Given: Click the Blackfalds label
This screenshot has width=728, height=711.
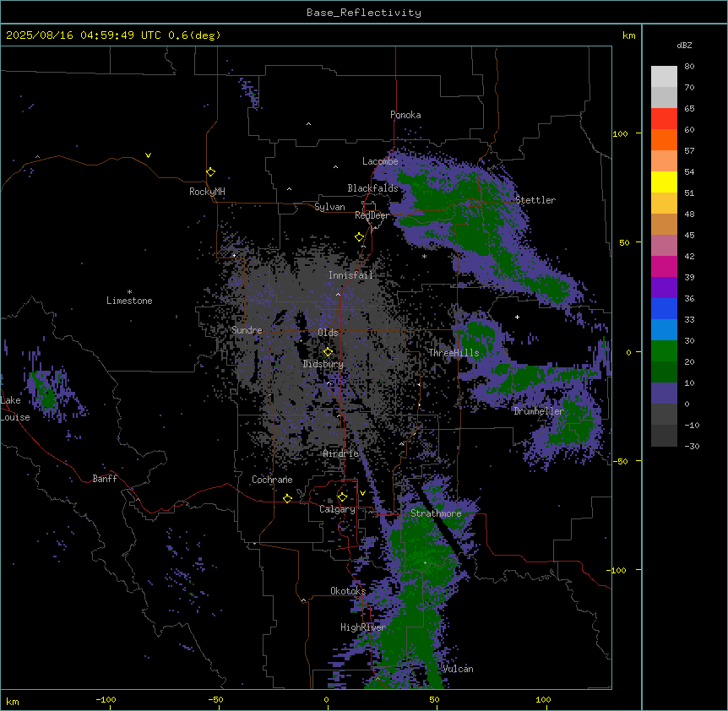Looking at the screenshot, I should tap(372, 188).
